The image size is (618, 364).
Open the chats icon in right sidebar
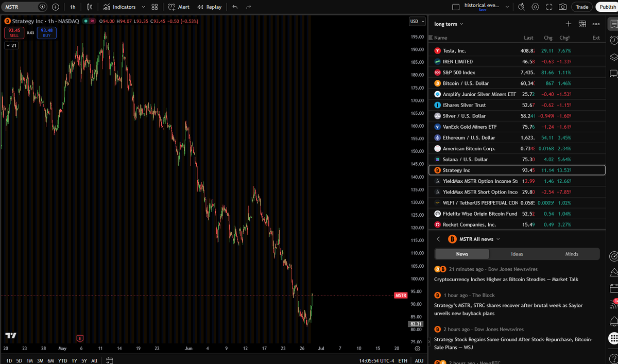613,74
